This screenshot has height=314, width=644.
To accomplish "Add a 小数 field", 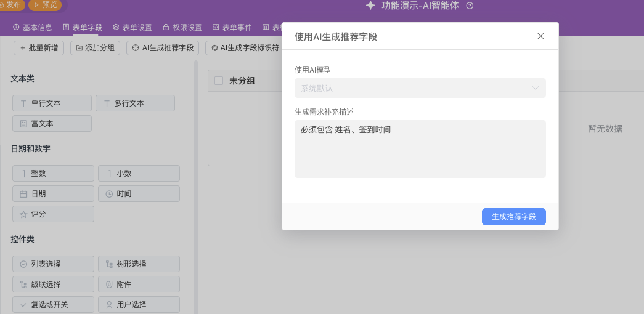I will (x=139, y=173).
